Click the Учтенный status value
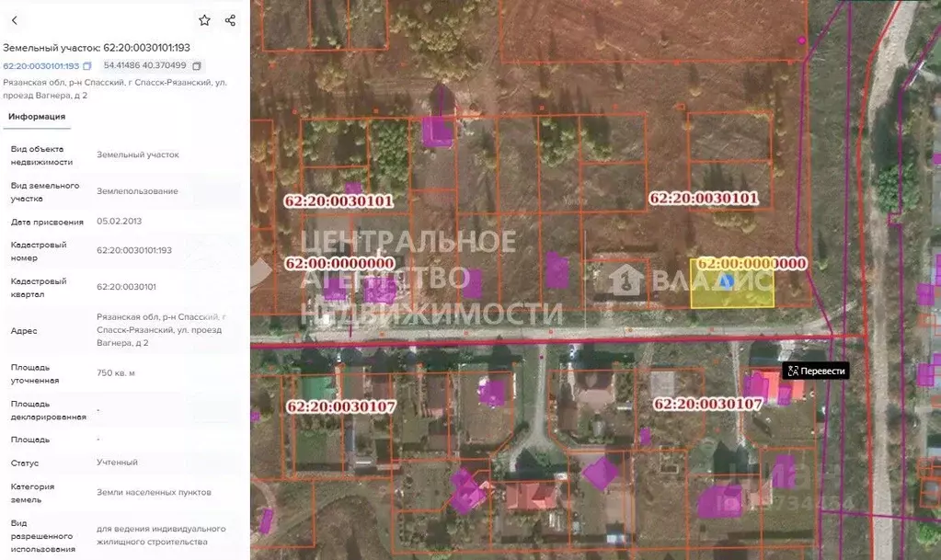The image size is (941, 560). tap(117, 463)
